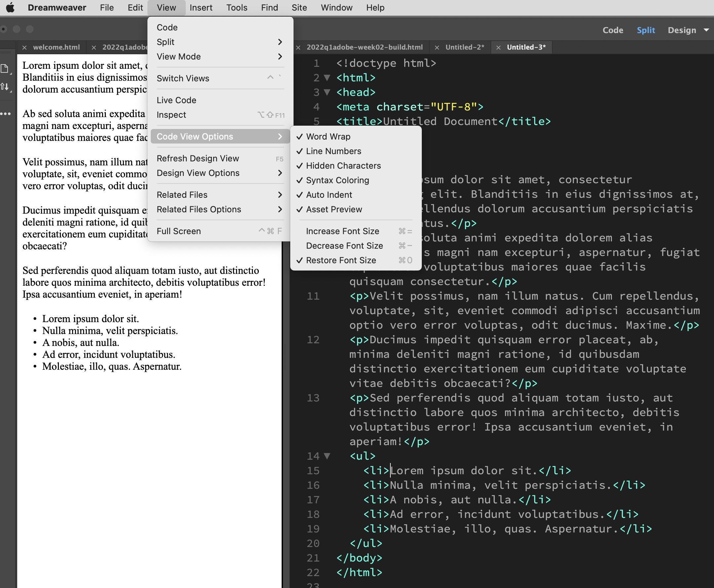Click the Apple logo menu
714x588 pixels.
[x=11, y=8]
